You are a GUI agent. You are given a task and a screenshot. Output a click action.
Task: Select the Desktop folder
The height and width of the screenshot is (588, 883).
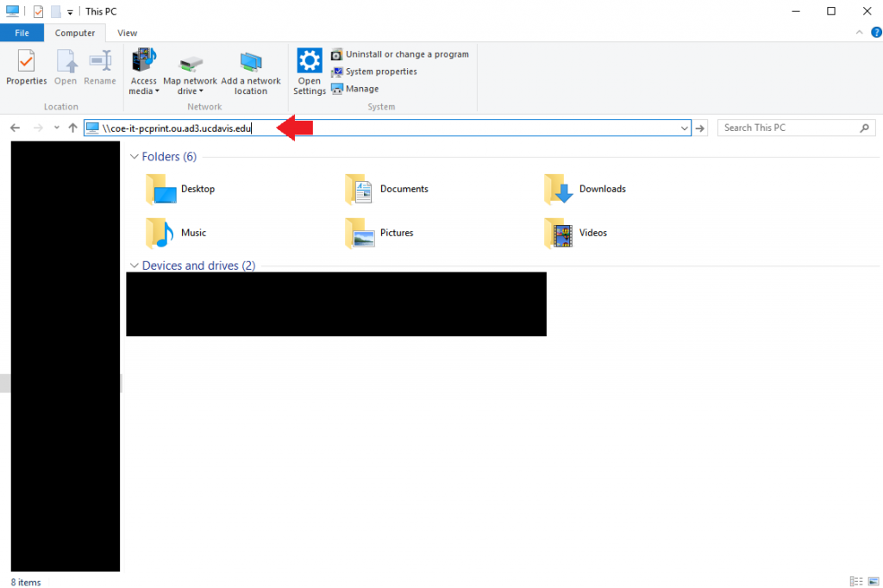[180, 189]
